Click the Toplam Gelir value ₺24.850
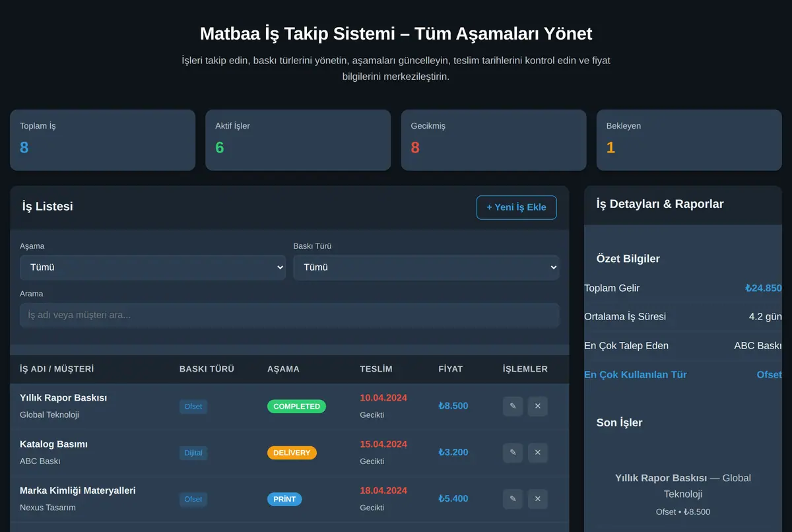Screen dimensions: 792x532 point(764,288)
